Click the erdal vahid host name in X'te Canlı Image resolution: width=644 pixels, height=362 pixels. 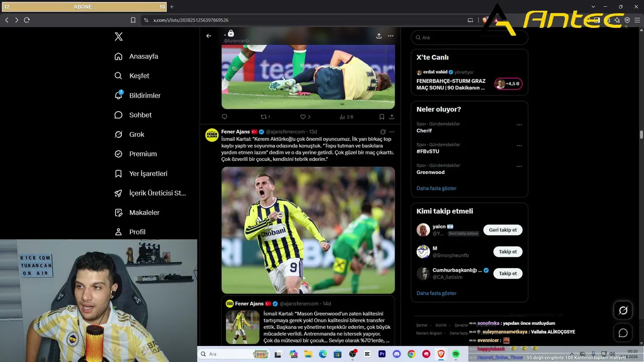pyautogui.click(x=435, y=72)
